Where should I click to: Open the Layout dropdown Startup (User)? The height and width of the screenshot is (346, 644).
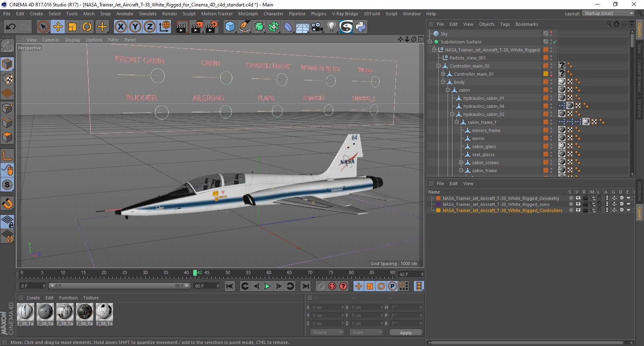[x=608, y=13]
